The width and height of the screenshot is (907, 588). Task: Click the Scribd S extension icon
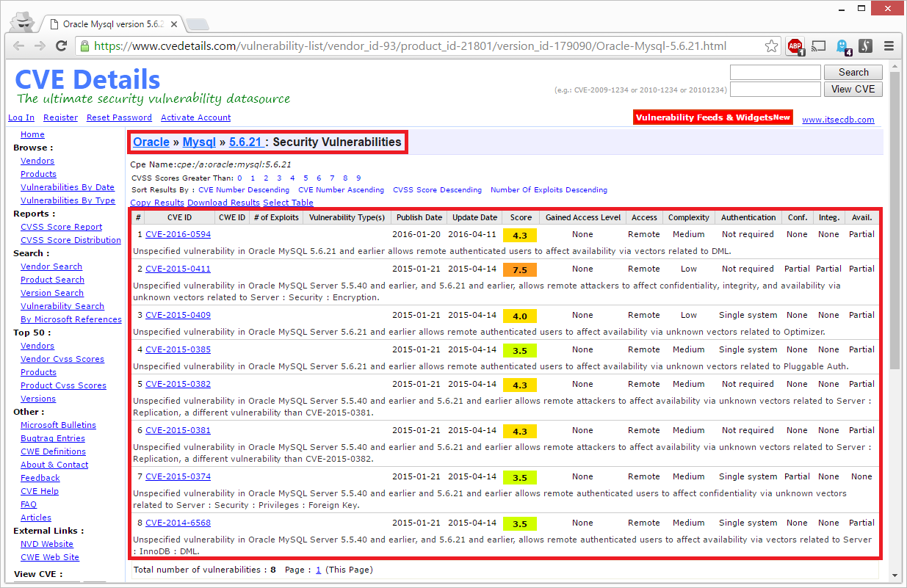[x=866, y=46]
